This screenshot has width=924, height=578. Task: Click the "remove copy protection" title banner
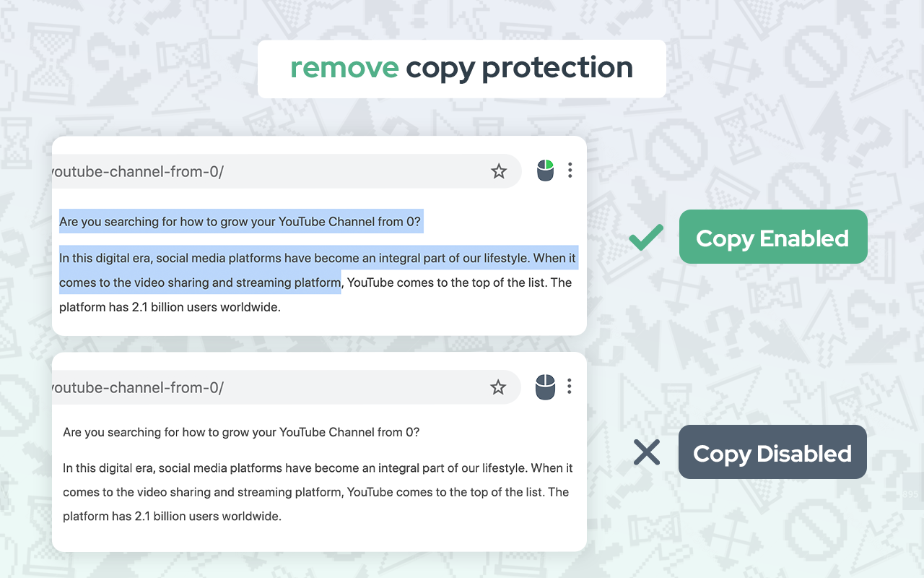click(461, 69)
